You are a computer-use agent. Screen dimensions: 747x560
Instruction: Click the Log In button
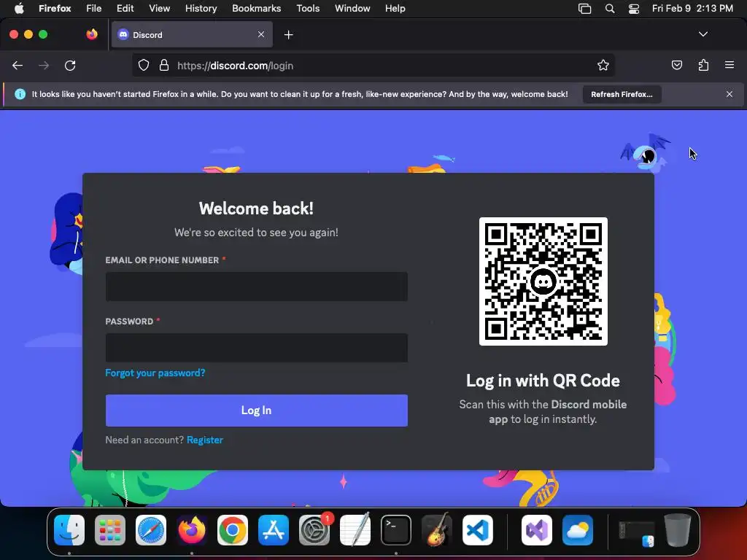click(x=256, y=411)
